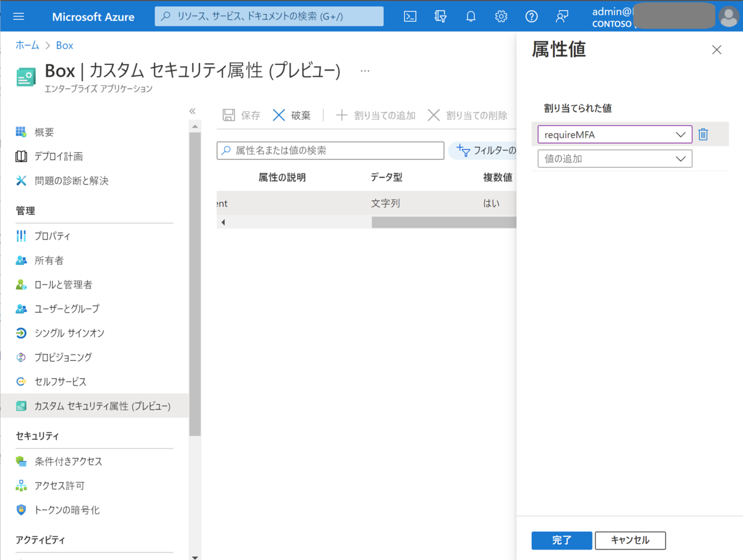Open the Help question mark icon
Viewport: 743px width, 560px height.
531,17
